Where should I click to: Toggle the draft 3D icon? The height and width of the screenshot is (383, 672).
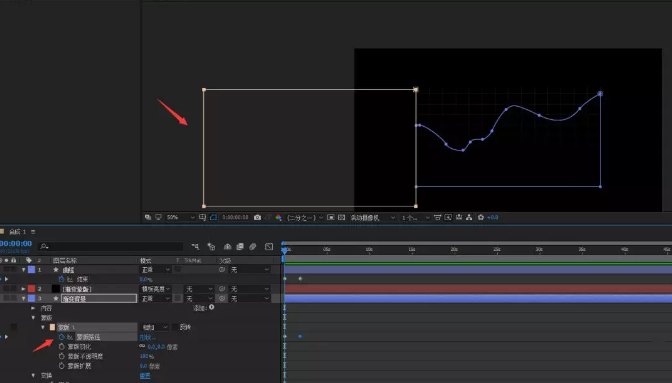211,246
